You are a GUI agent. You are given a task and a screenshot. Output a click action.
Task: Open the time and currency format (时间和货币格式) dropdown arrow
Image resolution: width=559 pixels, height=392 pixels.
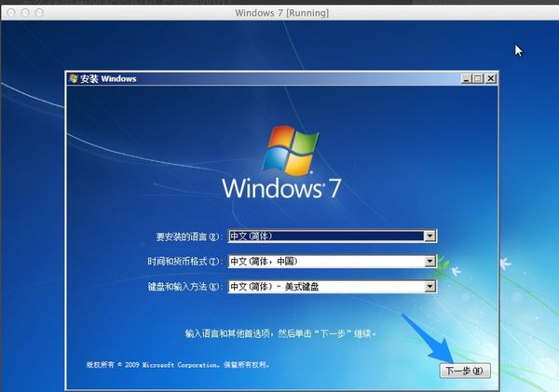point(429,262)
